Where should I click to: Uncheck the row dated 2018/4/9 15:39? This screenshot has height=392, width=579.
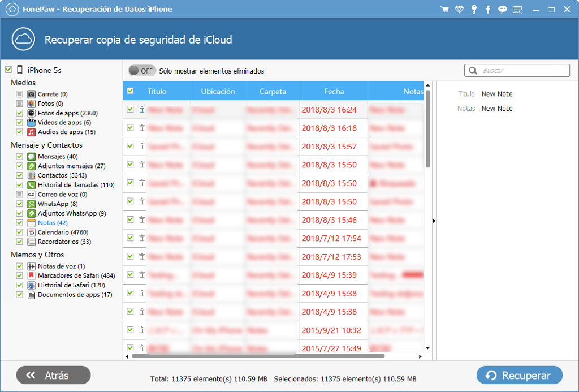click(131, 274)
